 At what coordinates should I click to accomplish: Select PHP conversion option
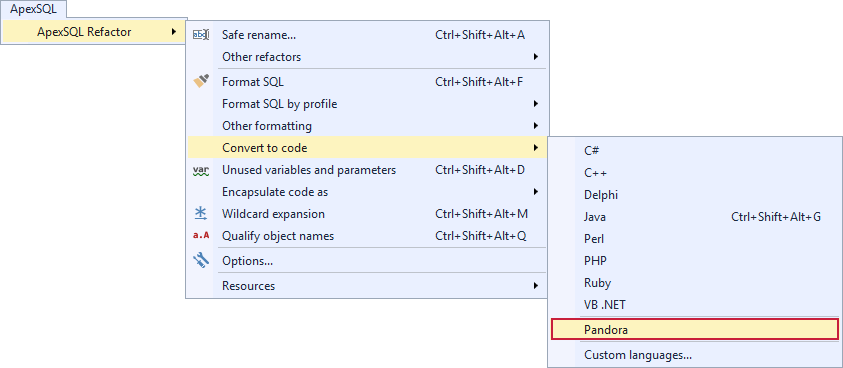[695, 260]
